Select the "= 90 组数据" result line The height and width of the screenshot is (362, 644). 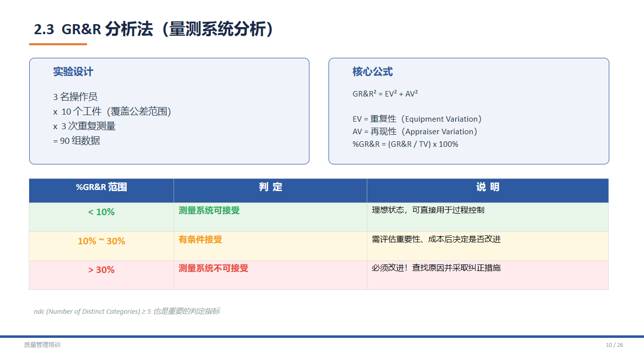coord(76,141)
